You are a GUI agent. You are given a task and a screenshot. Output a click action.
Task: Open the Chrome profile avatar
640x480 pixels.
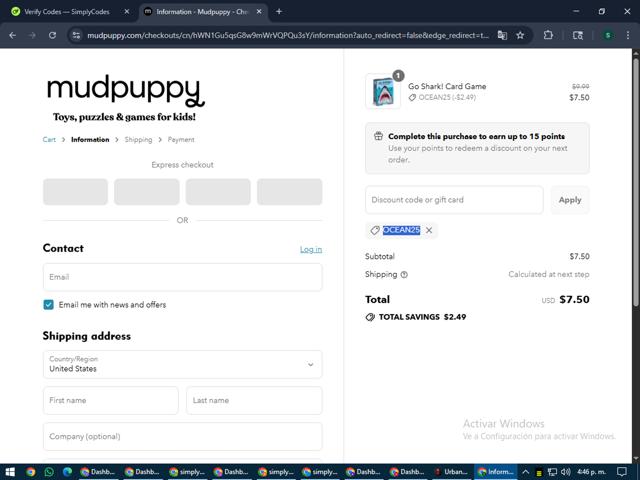click(x=608, y=36)
